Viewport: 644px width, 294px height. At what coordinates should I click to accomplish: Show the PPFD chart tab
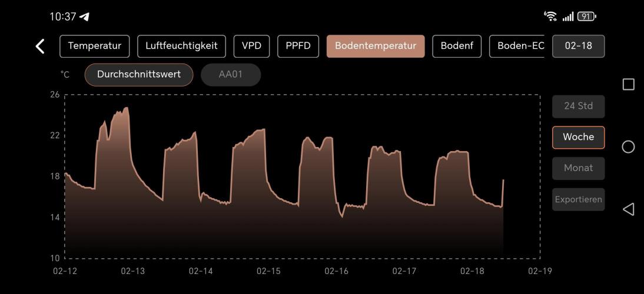coord(298,46)
